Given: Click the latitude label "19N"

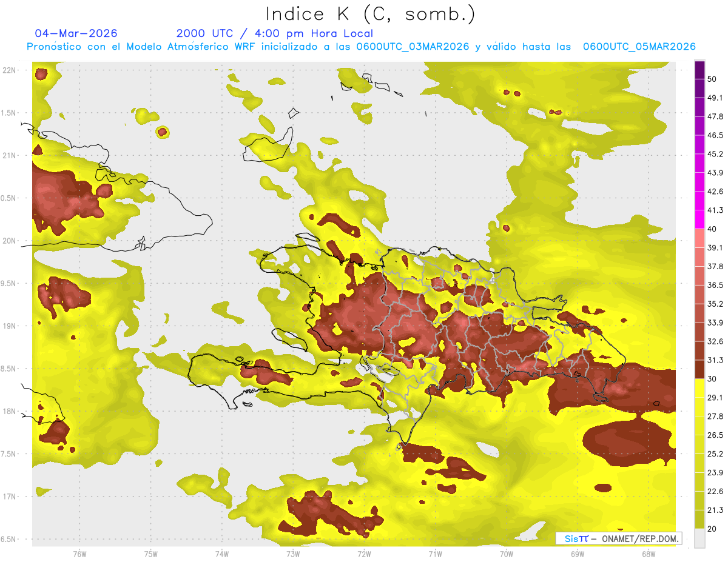Looking at the screenshot, I should coord(9,326).
